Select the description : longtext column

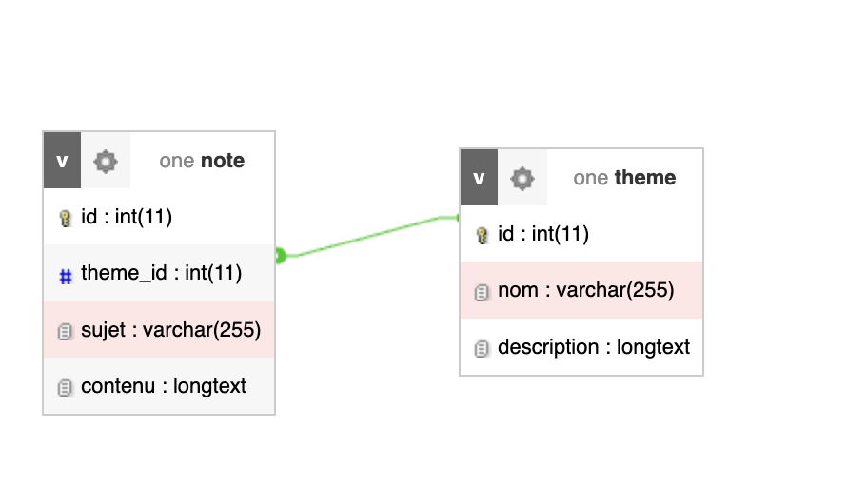point(594,347)
